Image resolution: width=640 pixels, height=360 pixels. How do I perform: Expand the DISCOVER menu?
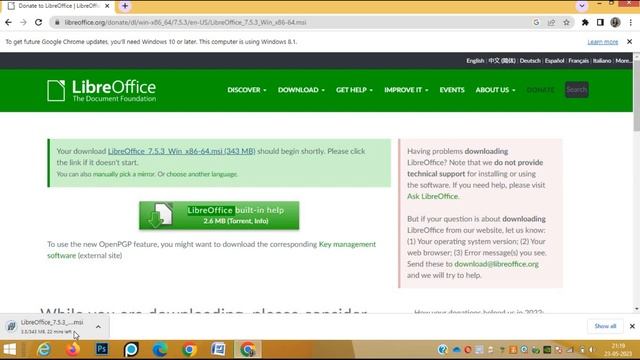point(247,90)
